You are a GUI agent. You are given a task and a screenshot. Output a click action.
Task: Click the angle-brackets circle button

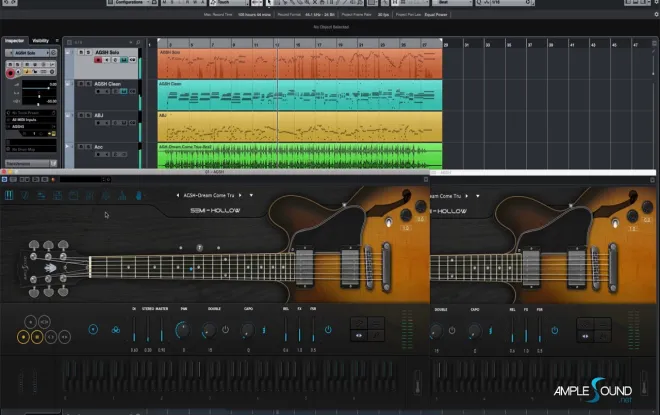[51, 337]
